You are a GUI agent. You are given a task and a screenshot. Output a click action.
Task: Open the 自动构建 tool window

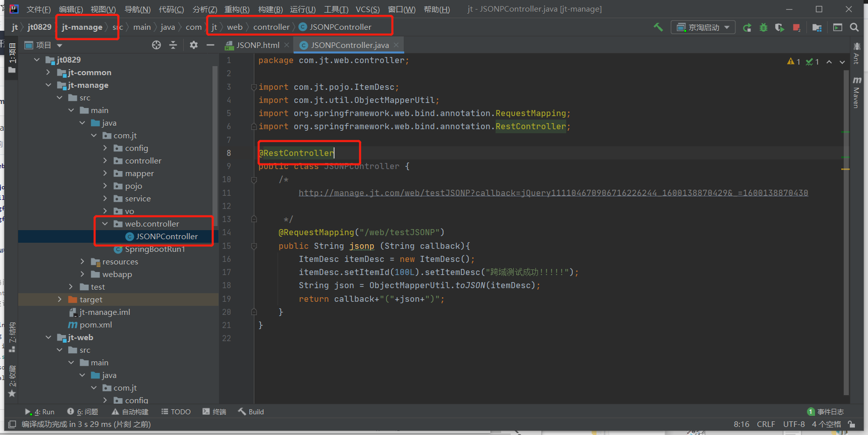click(x=130, y=412)
